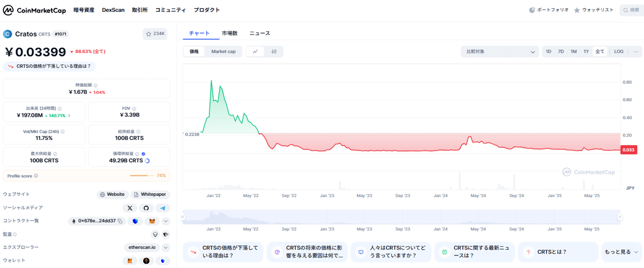Click 人々はCRTSについて question card
This screenshot has width=644, height=268.
392,252
